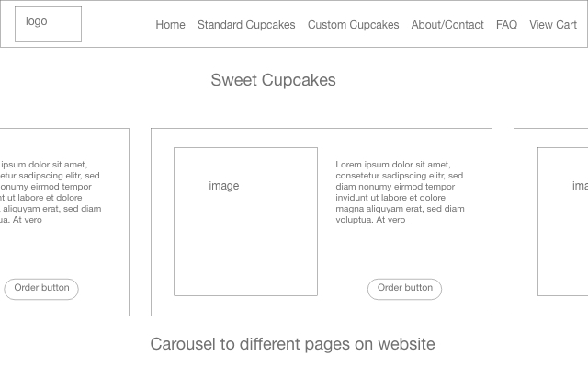Click the logo text label

coord(37,21)
